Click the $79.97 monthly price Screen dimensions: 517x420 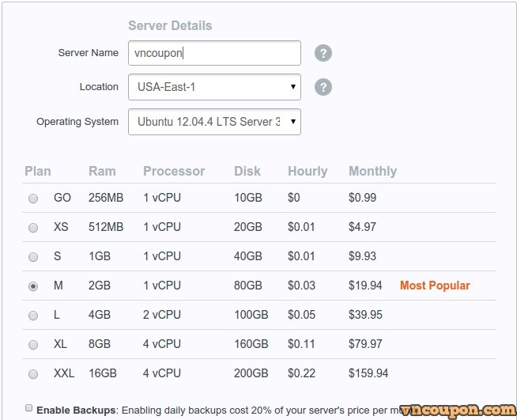coord(365,344)
